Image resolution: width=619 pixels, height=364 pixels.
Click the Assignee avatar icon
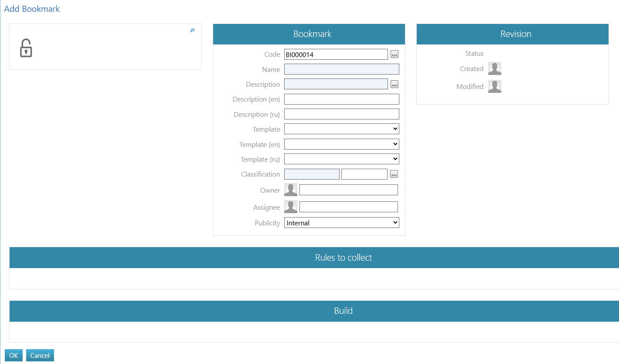(291, 207)
